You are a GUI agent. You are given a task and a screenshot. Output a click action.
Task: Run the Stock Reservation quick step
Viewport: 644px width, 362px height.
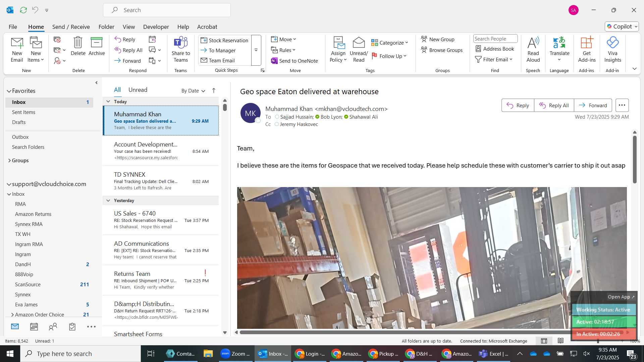[x=224, y=40]
